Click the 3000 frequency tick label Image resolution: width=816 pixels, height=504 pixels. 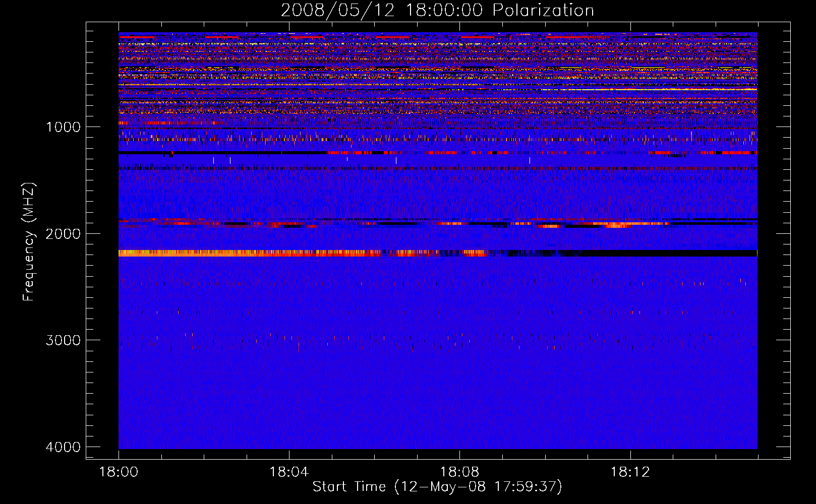coord(63,340)
